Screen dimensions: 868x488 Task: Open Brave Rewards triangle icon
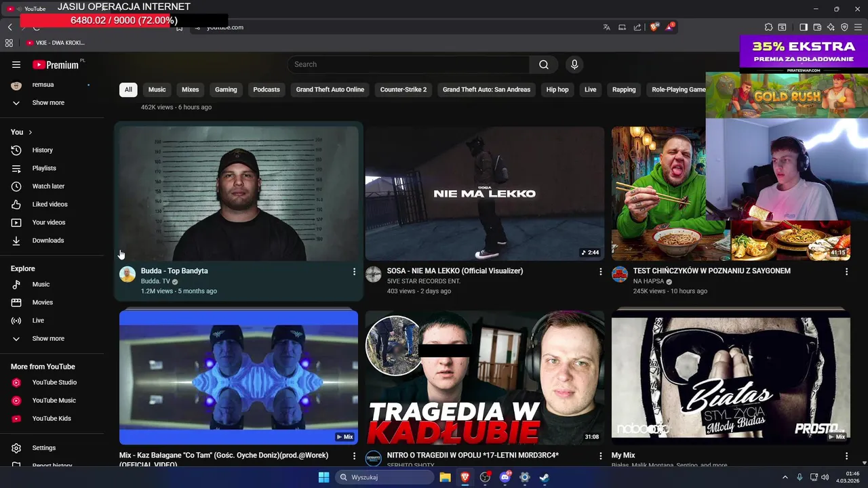pyautogui.click(x=670, y=27)
